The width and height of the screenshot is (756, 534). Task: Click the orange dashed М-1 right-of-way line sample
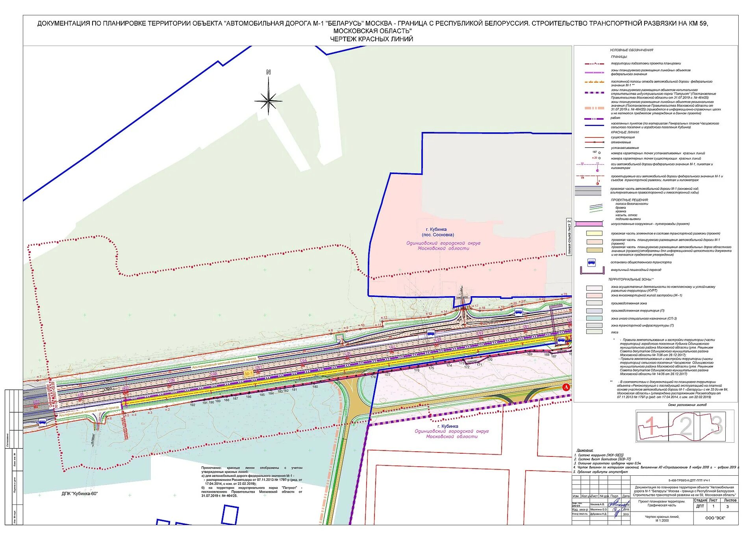coord(594,82)
